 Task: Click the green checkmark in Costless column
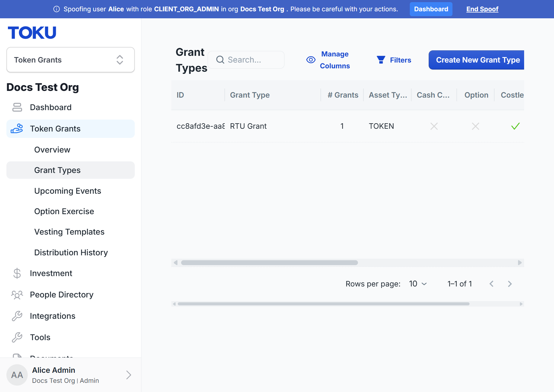coord(515,126)
